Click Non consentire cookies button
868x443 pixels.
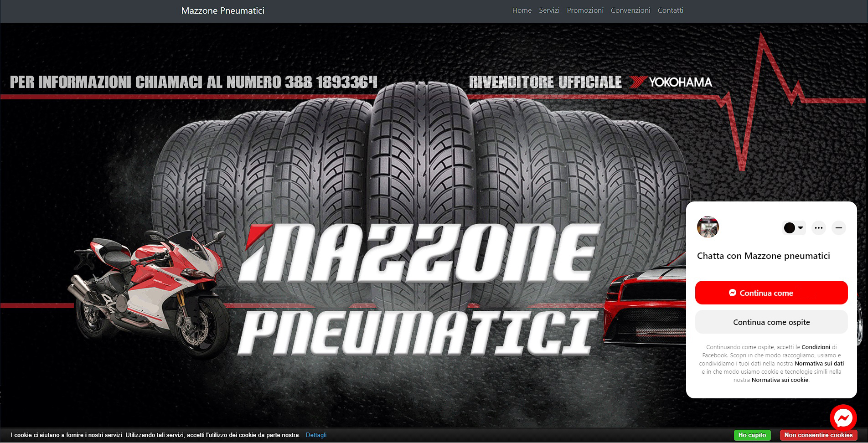click(x=818, y=435)
